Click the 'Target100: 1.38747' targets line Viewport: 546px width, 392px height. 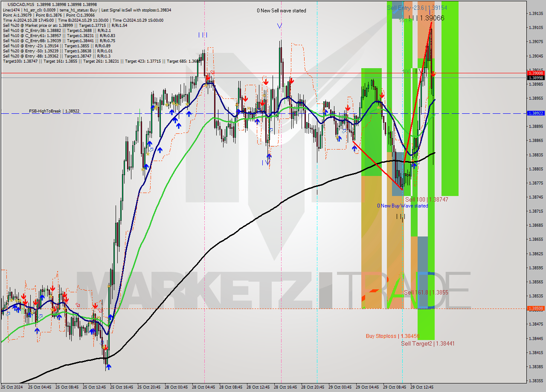(101, 61)
